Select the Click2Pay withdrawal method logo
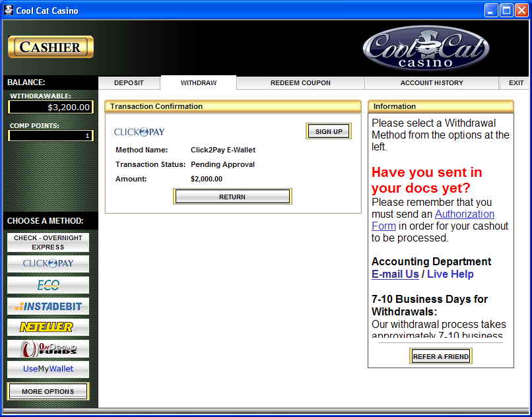Screen dimensions: 532x417 (x=48, y=264)
